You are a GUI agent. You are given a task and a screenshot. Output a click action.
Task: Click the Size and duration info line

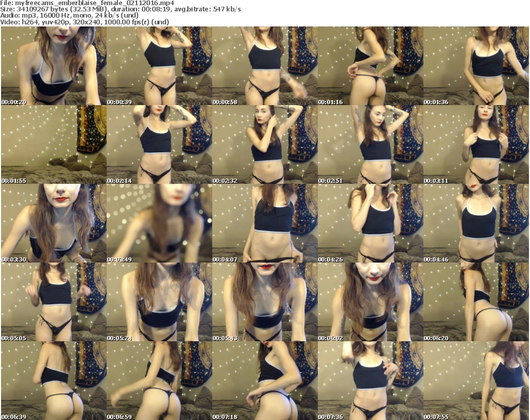click(x=120, y=9)
